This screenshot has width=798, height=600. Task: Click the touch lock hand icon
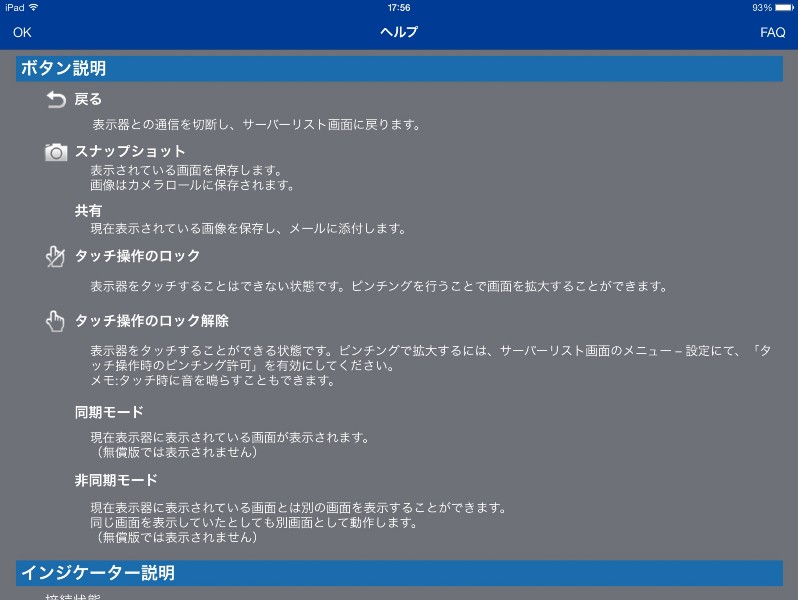[55, 257]
